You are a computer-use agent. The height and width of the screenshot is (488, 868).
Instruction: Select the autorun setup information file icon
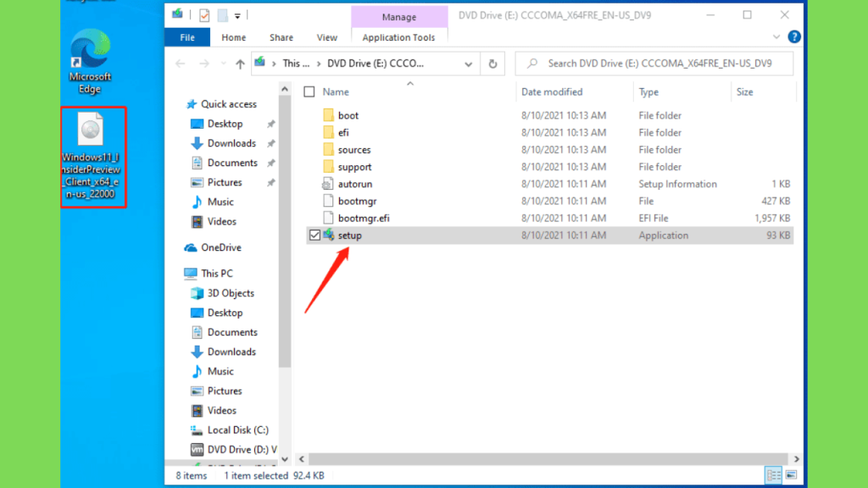[x=328, y=184]
